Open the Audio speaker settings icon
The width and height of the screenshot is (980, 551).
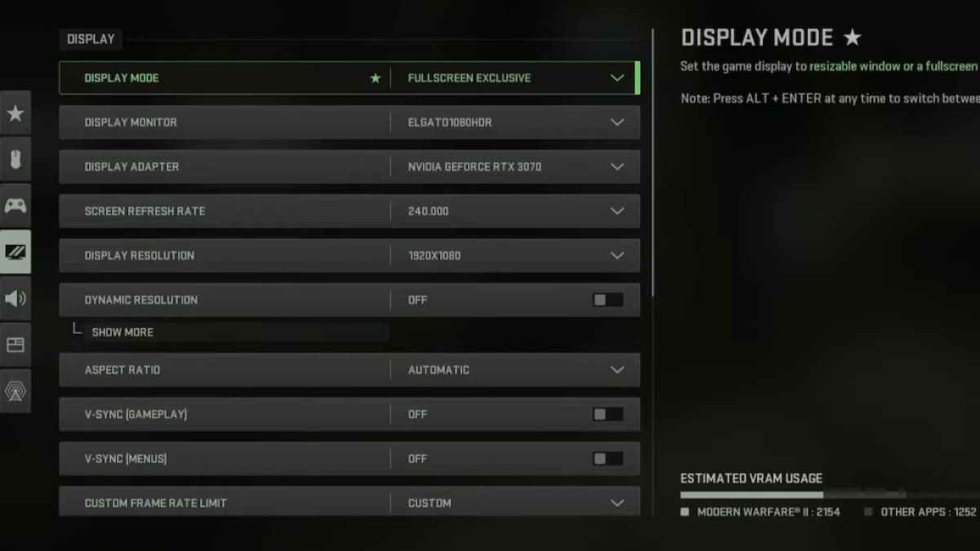coord(16,298)
